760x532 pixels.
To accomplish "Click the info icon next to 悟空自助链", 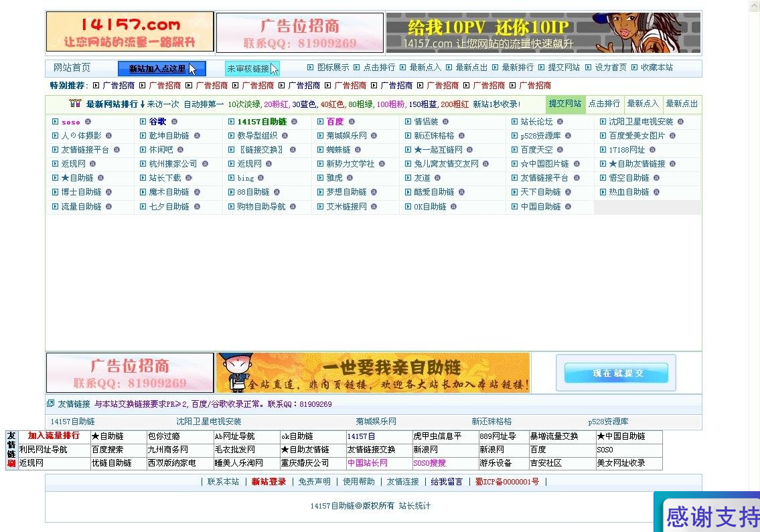I will 656,178.
